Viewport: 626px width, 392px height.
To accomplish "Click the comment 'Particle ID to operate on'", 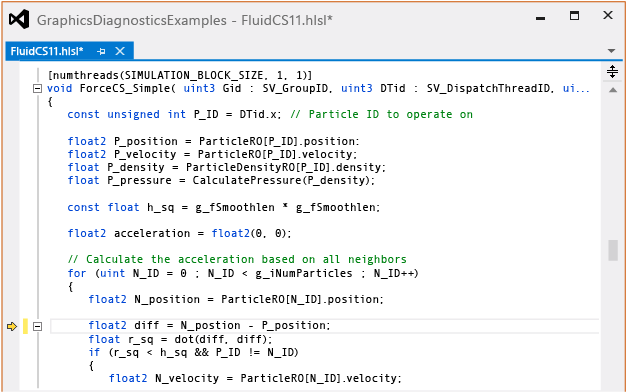I will tap(390, 114).
